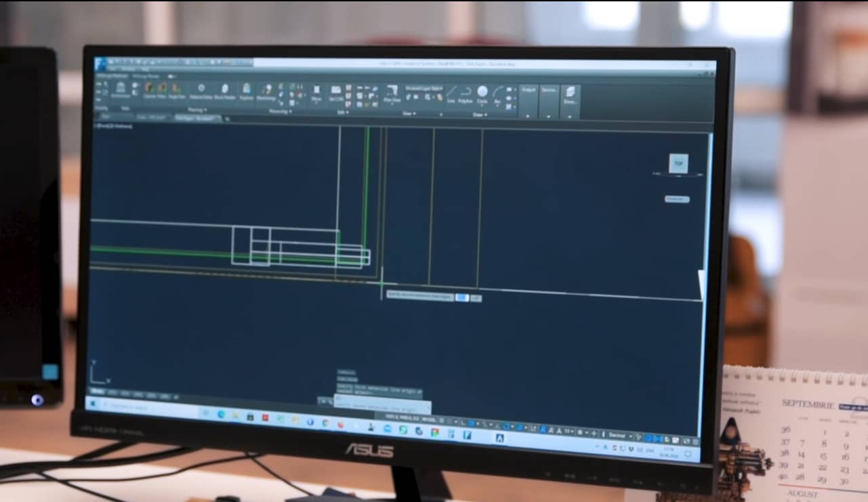
Task: Click the MODEL status bar button
Action: [430, 419]
